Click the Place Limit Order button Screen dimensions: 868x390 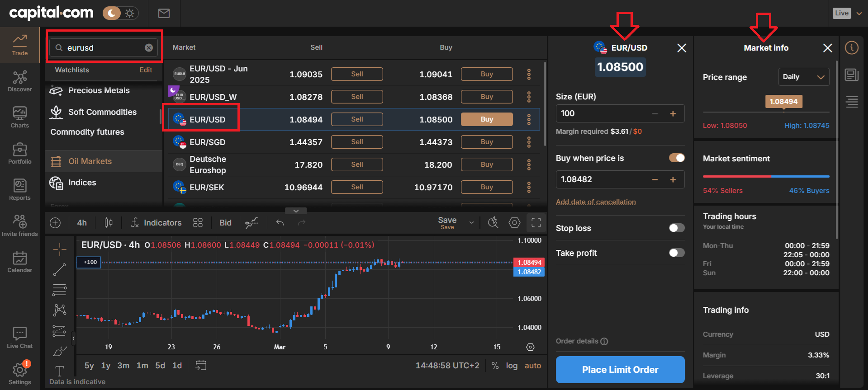coord(620,370)
